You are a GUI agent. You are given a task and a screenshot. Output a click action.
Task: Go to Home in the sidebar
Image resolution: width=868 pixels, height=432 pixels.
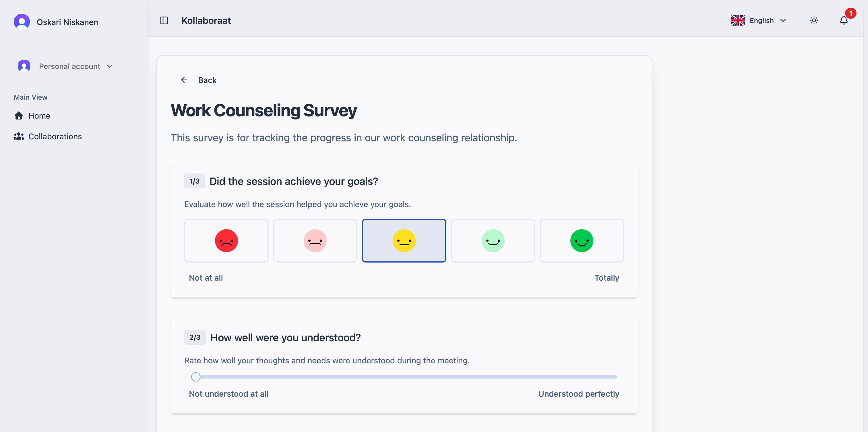point(39,116)
